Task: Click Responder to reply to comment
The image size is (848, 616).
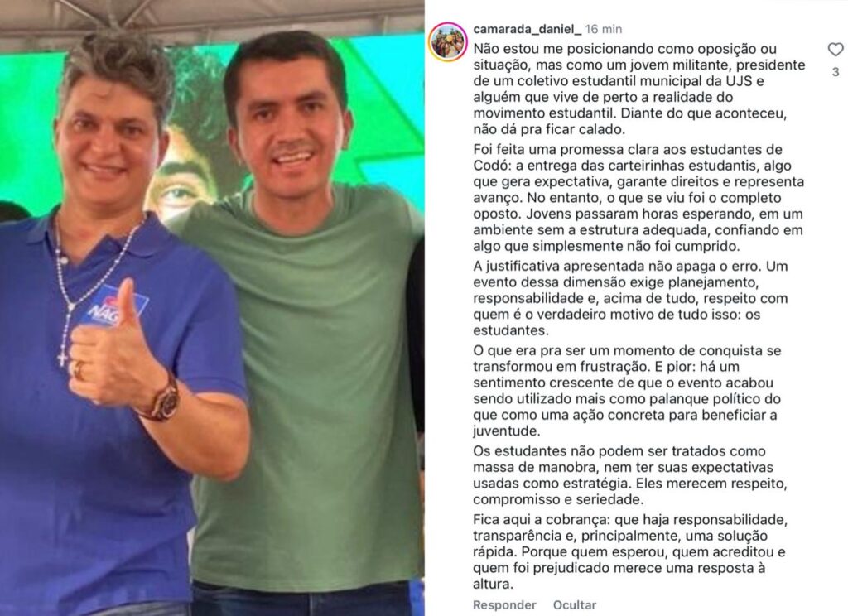Action: [x=504, y=604]
